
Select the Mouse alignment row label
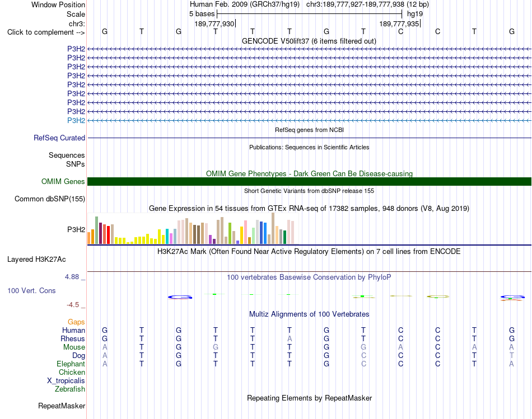click(74, 347)
